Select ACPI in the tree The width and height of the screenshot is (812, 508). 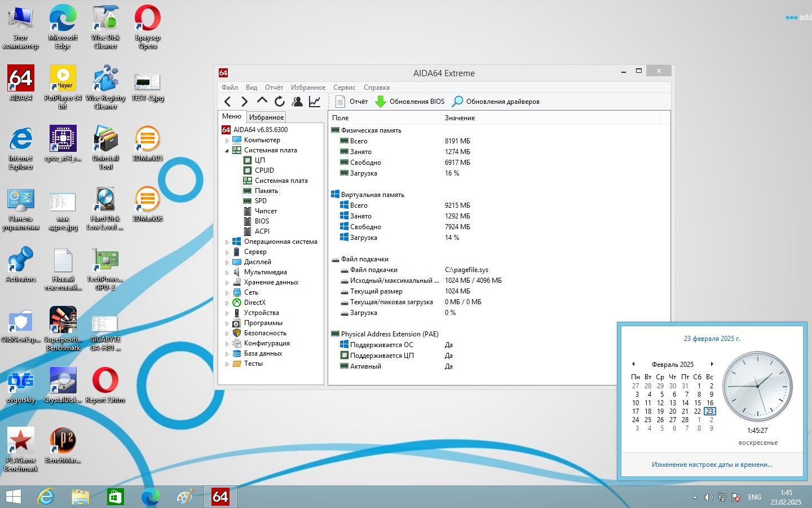[262, 231]
